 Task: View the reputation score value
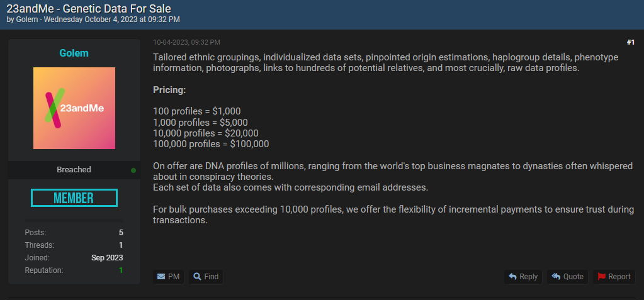(x=121, y=270)
